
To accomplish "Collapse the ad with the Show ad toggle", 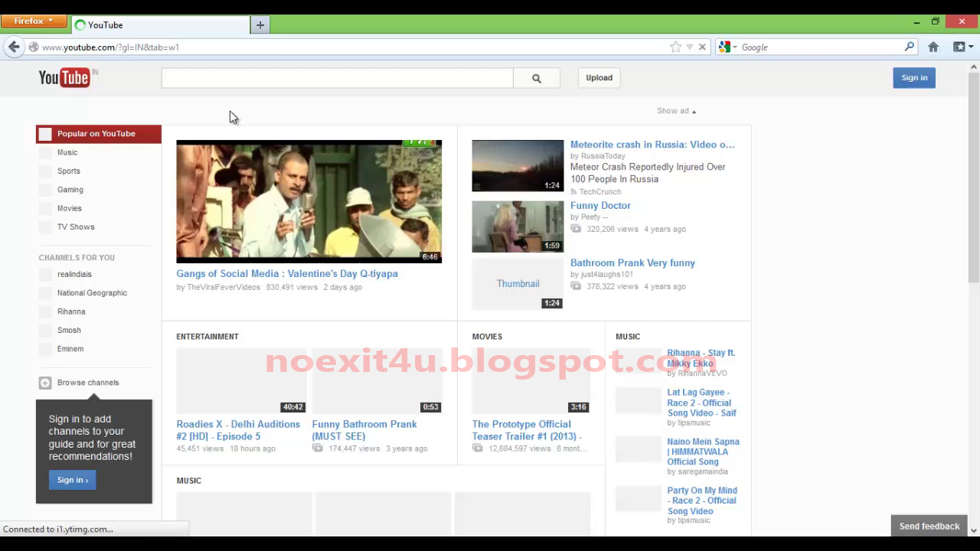I will (x=675, y=110).
